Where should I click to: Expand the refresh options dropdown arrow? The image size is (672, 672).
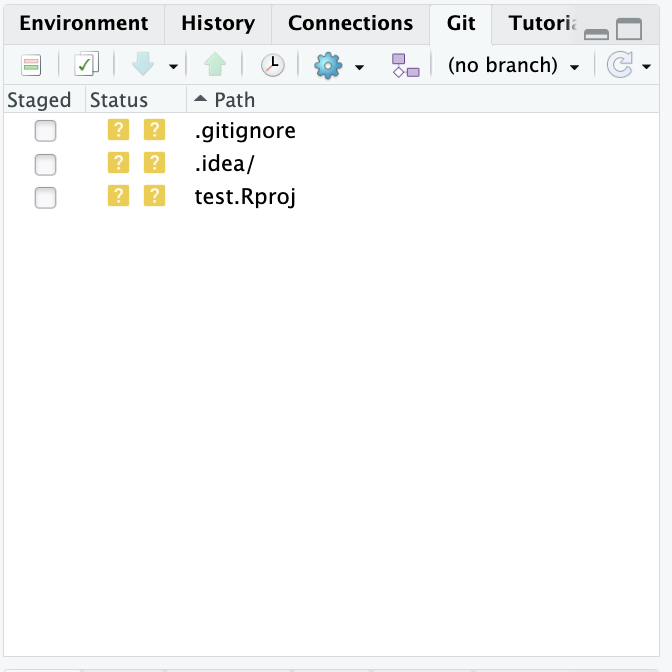(x=646, y=66)
